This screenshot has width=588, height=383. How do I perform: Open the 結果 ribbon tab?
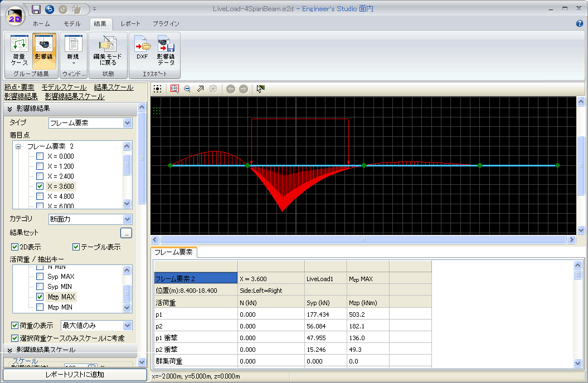click(x=100, y=23)
